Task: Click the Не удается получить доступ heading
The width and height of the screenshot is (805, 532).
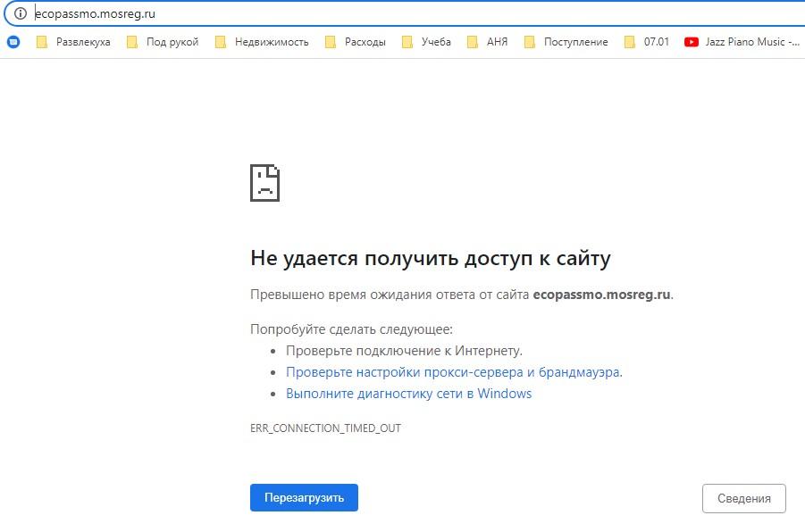Action: (431, 259)
